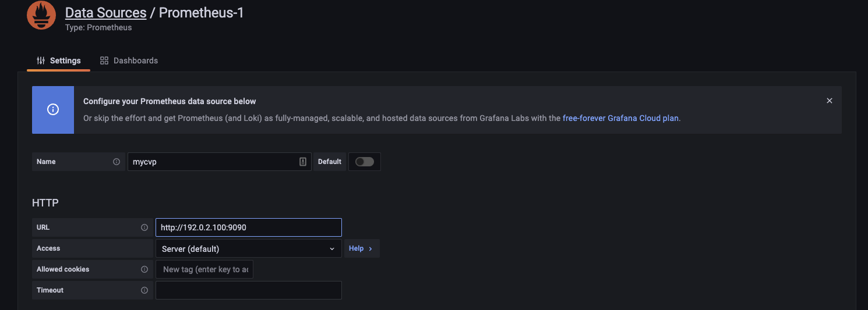Click the Prometheus flame logo icon
This screenshot has height=310, width=868.
[41, 15]
